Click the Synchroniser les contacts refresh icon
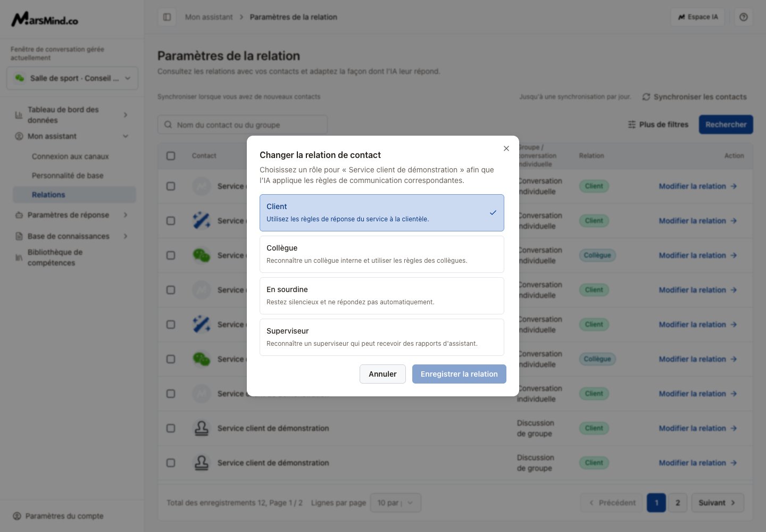 click(x=646, y=97)
